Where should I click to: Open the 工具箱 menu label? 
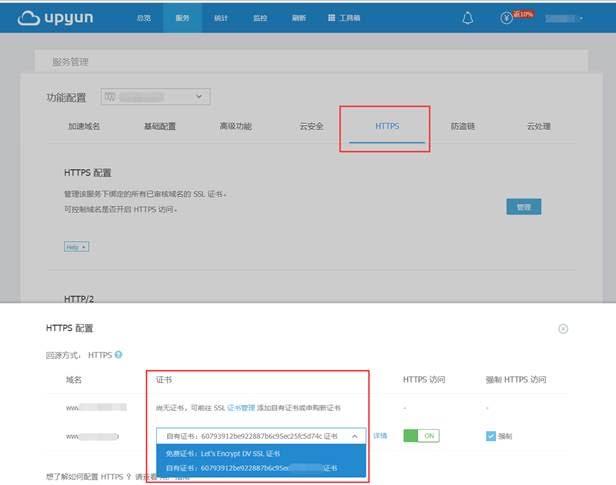[350, 18]
